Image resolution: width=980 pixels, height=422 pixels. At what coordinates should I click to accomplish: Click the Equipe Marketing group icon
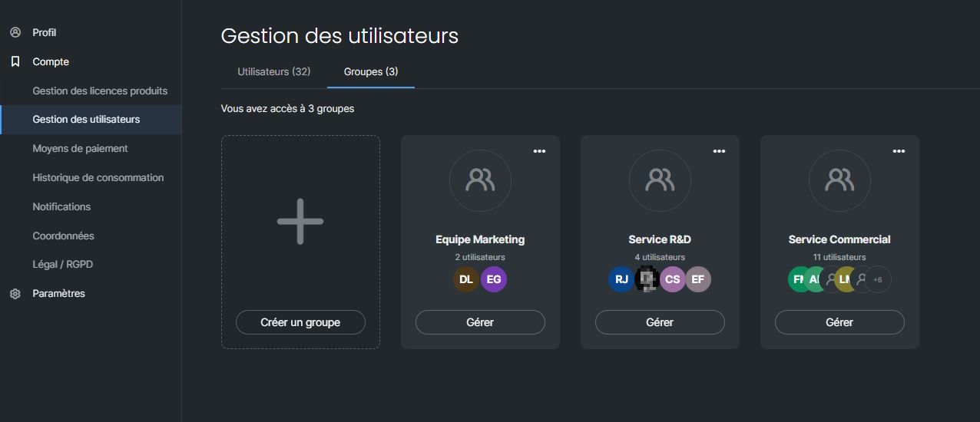(x=480, y=180)
